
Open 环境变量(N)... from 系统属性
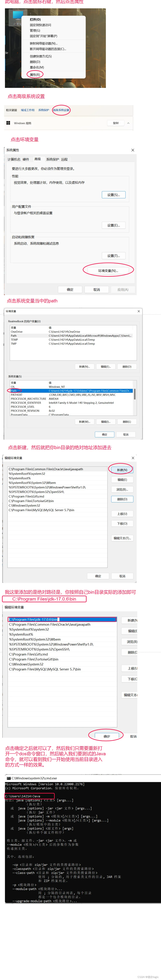pos(108,271)
